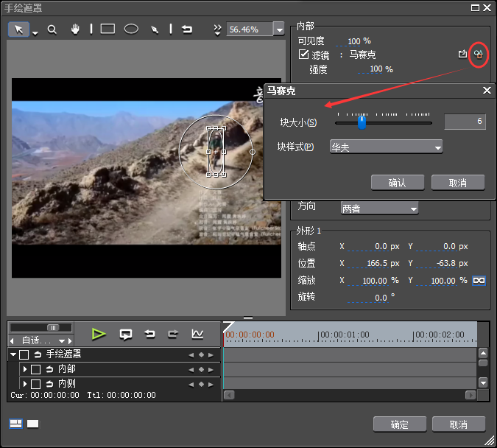
Task: Open the 方向 direction dropdown
Action: [x=379, y=209]
